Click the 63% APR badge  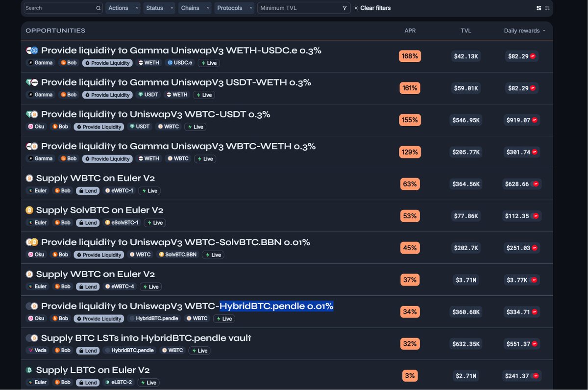click(x=410, y=184)
